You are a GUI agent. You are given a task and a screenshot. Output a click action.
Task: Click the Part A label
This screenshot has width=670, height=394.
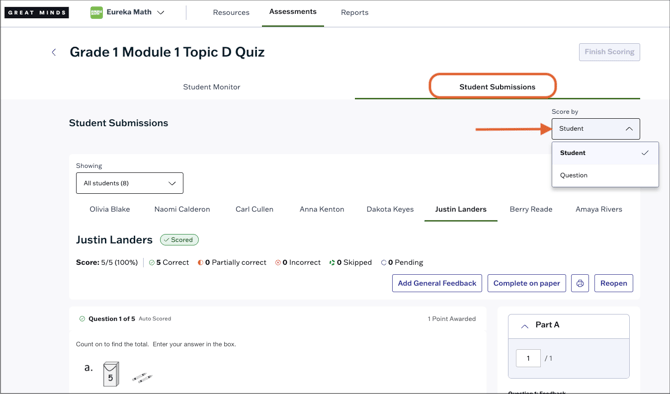[x=547, y=325]
